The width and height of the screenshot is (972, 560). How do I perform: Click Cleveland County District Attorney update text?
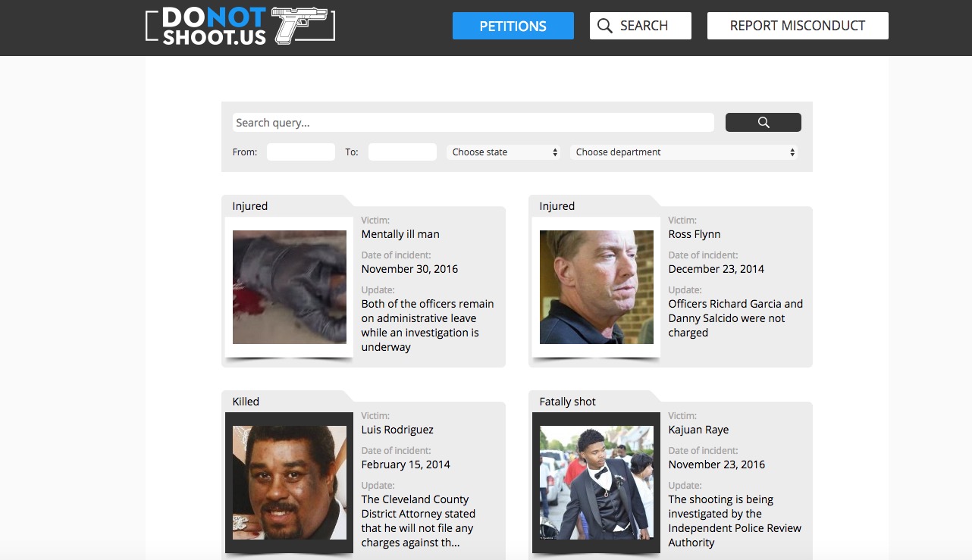pyautogui.click(x=419, y=521)
